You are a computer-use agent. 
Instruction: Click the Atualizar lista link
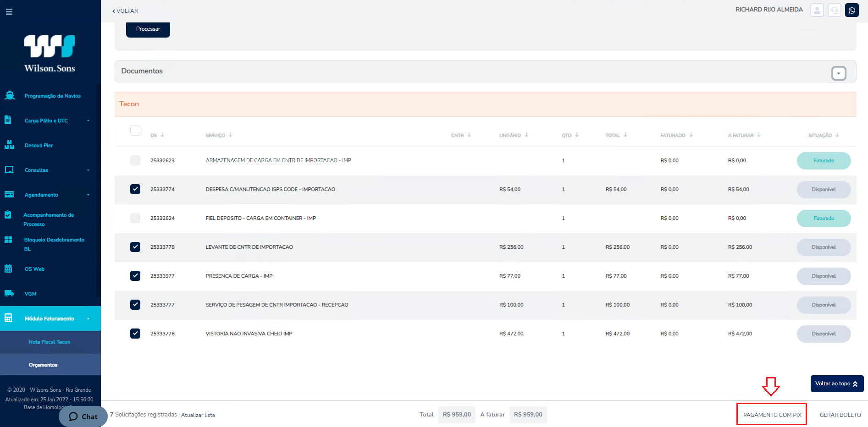[x=198, y=415]
